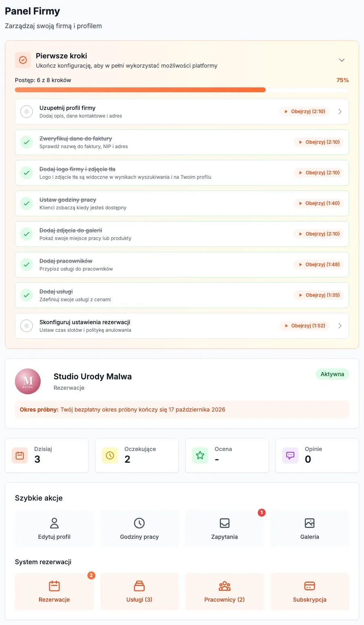364x625 pixels.
Task: Open Pracownicy (2) people icon
Action: tap(225, 586)
